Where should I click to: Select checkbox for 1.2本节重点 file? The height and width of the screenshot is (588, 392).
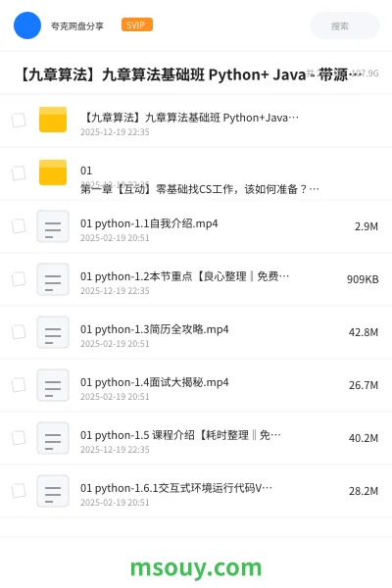point(19,279)
